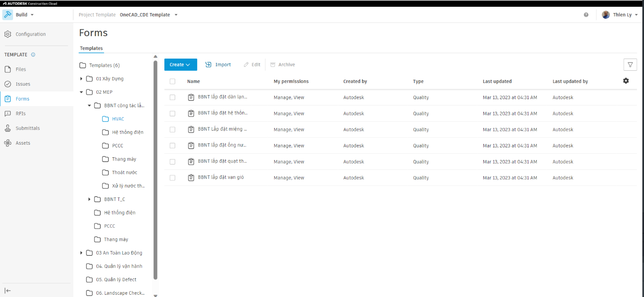This screenshot has height=297, width=644.
Task: Select checkbox for BBNT lắp đặt quạt row
Action: pos(172,162)
